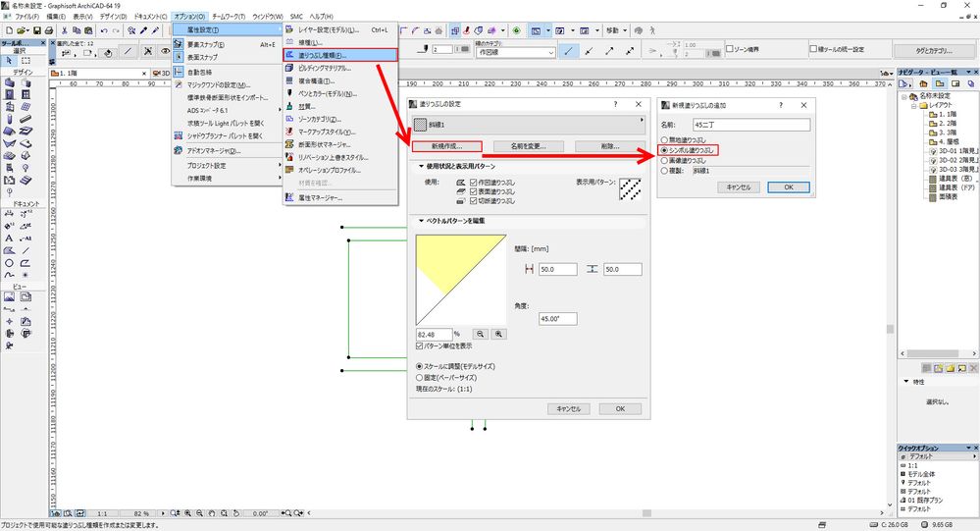Open the デフォルト quick options dropdown
This screenshot has height=531, width=980.
tap(936, 456)
